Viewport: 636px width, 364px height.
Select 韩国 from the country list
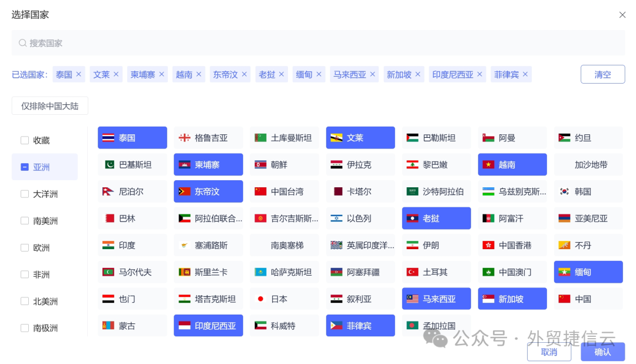click(x=588, y=191)
